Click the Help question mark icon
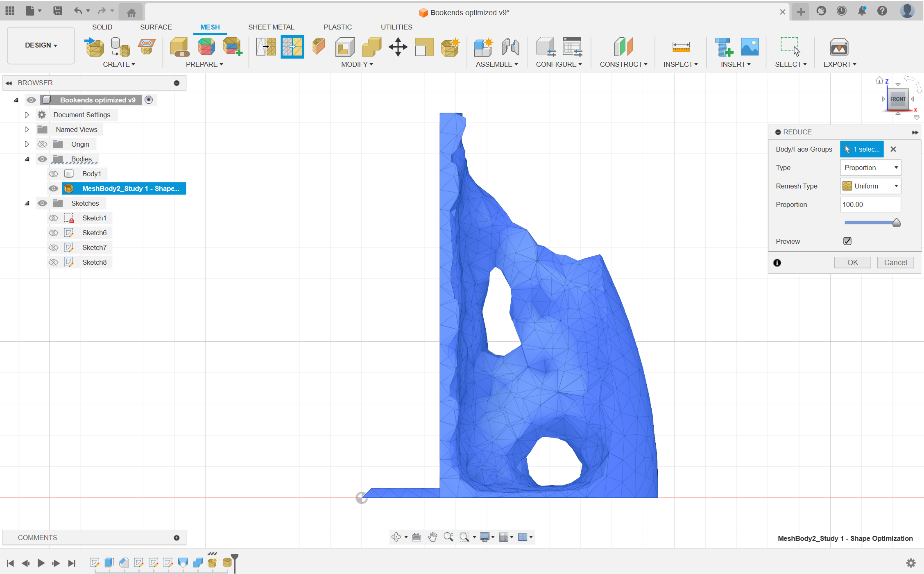 pyautogui.click(x=882, y=11)
